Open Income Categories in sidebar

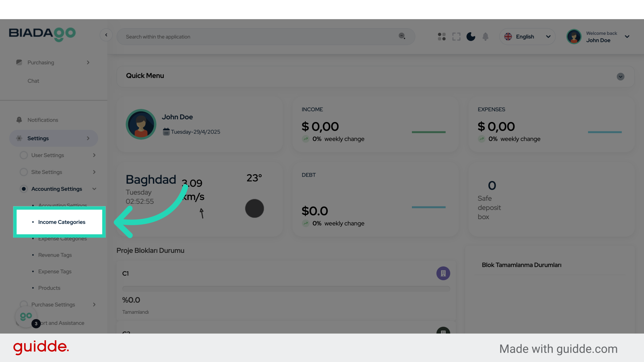coord(62,222)
